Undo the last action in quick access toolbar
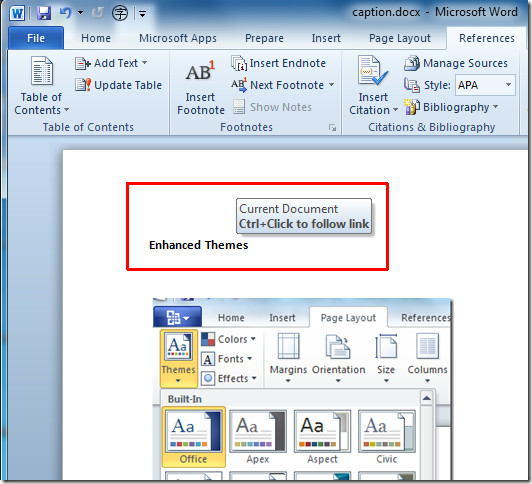 [x=65, y=13]
